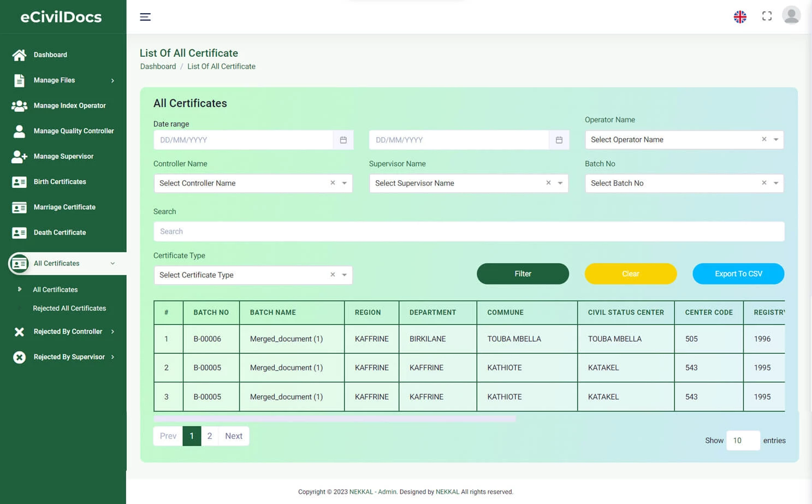The height and width of the screenshot is (504, 812).
Task: Open the Rejected All Certificates page
Action: pos(69,308)
